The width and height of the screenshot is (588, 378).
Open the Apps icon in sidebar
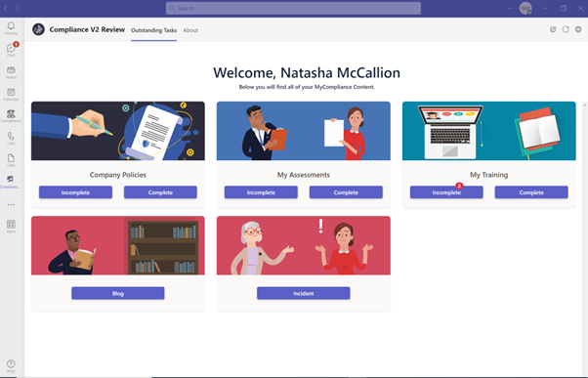[x=11, y=227]
